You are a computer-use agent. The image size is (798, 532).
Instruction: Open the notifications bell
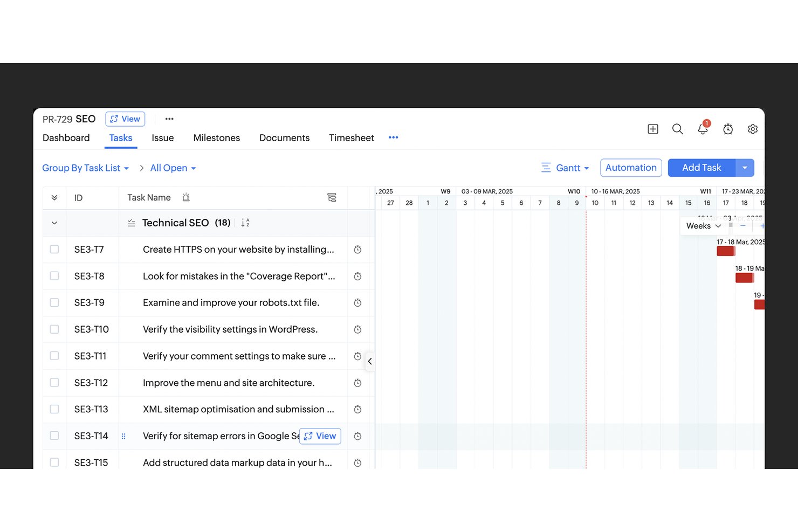[x=703, y=129]
